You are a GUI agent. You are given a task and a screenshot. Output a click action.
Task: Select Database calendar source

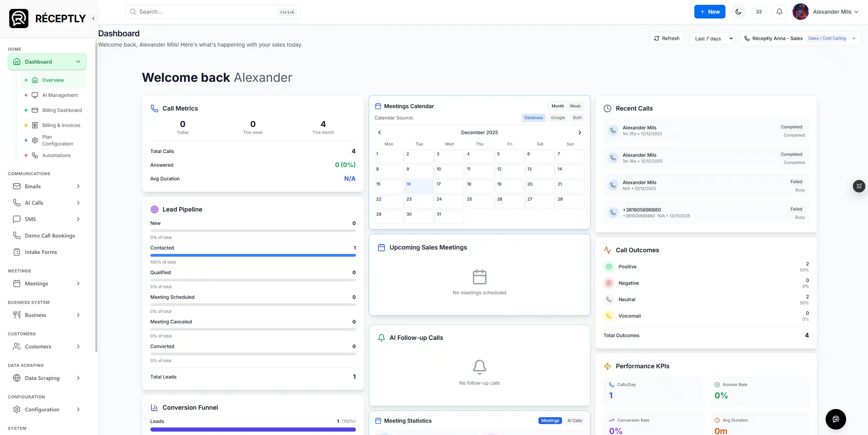click(x=533, y=118)
